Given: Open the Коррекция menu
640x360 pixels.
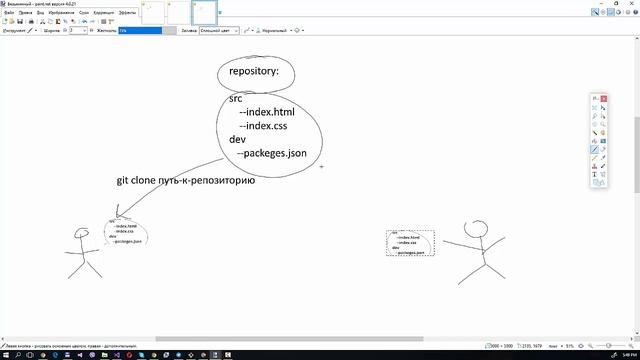Looking at the screenshot, I should (x=104, y=13).
